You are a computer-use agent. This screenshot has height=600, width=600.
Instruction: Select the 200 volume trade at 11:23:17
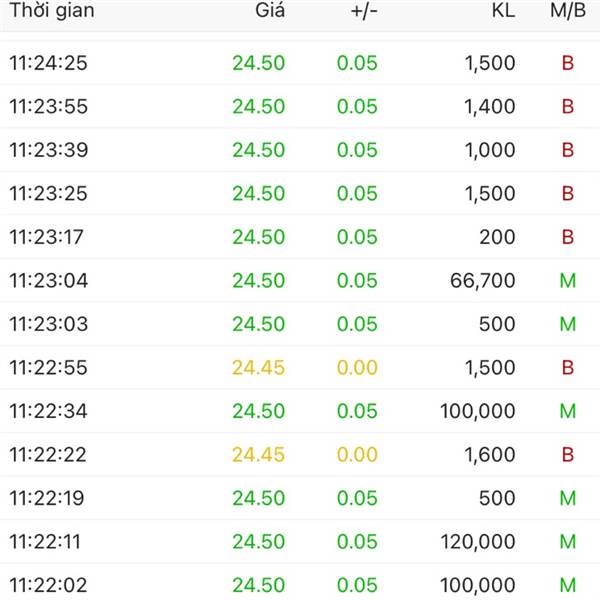pyautogui.click(x=497, y=237)
